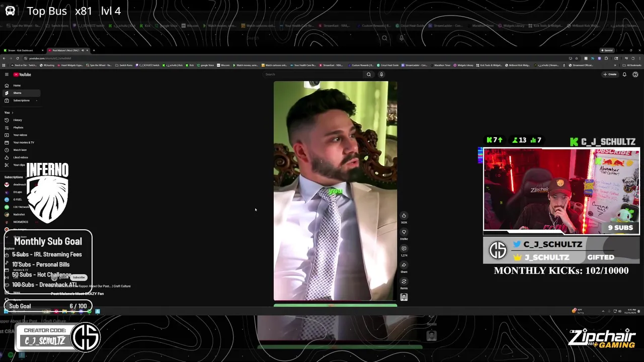Open the YouTube account avatar menu
The width and height of the screenshot is (644, 362).
tap(635, 74)
